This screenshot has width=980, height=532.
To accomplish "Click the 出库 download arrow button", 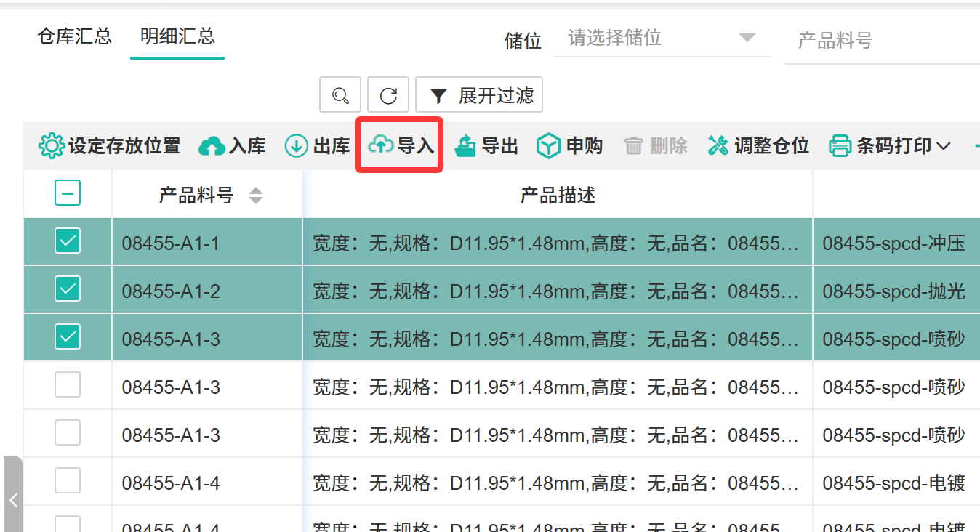I will click(x=317, y=146).
